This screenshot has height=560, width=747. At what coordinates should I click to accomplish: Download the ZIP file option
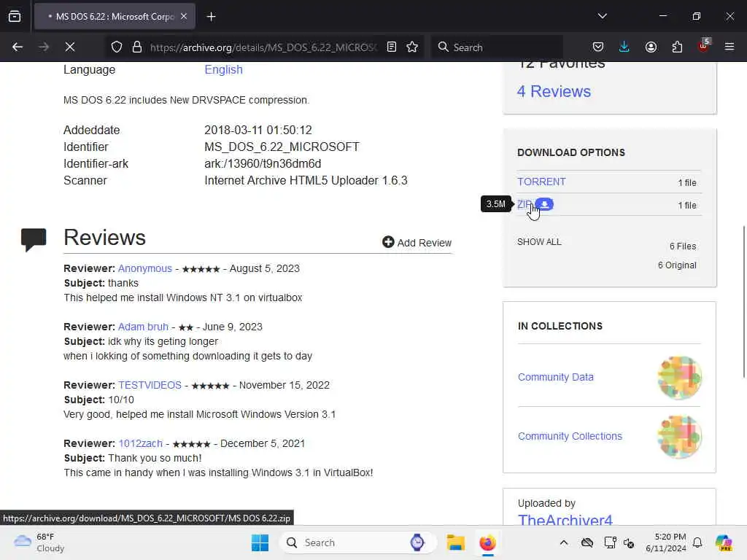pos(524,204)
